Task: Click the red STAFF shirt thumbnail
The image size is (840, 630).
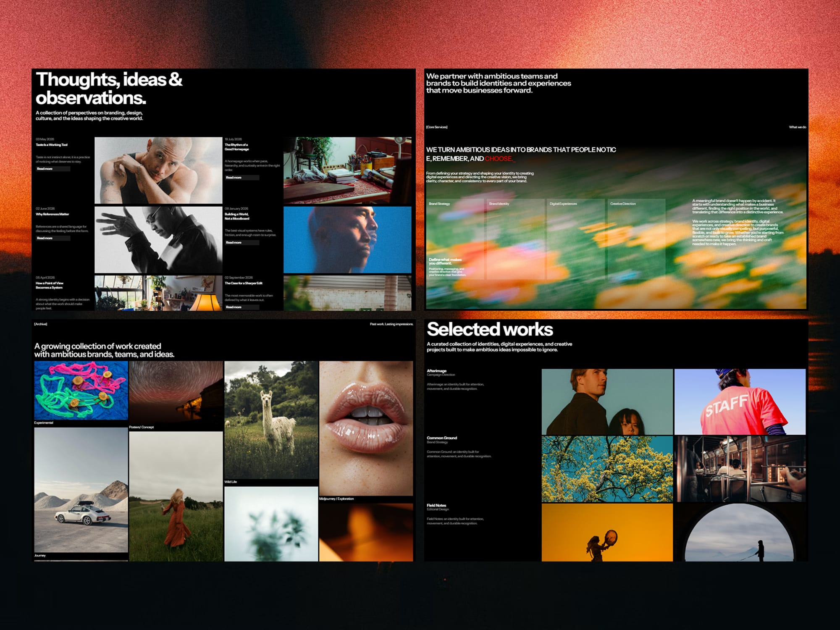Action: point(740,402)
